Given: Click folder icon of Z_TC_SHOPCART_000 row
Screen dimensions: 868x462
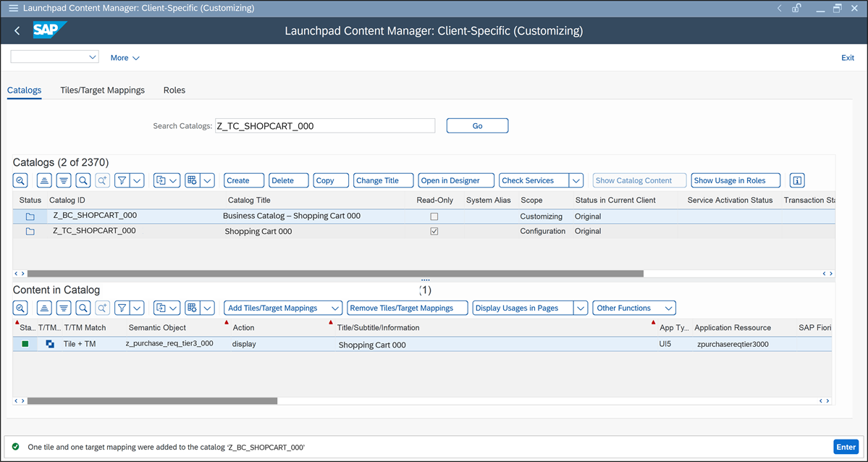Looking at the screenshot, I should point(30,232).
